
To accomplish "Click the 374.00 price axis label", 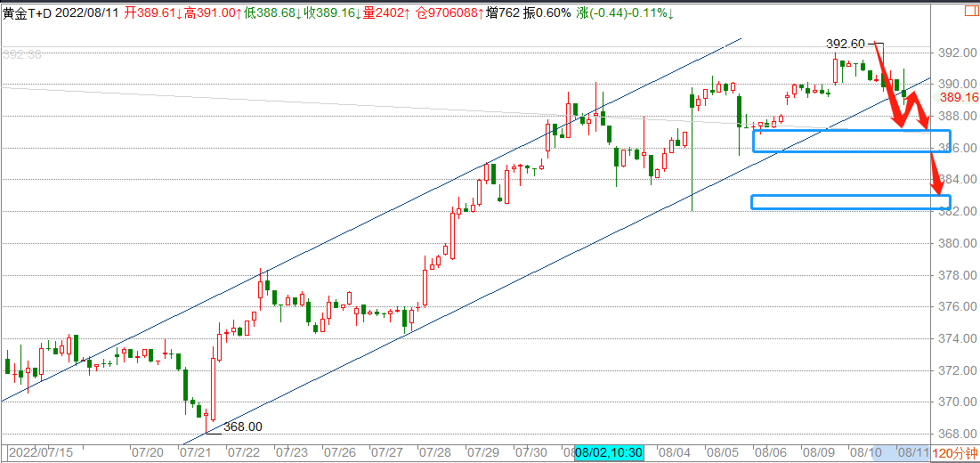I will click(958, 338).
